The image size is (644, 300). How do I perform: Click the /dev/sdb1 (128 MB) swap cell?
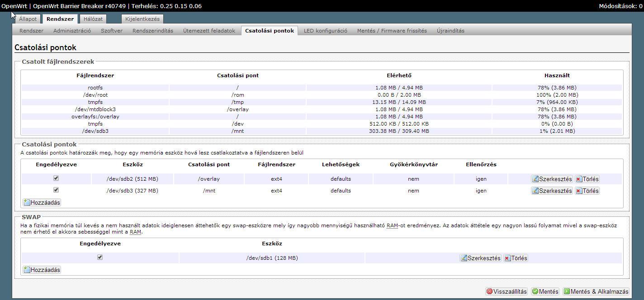272,258
